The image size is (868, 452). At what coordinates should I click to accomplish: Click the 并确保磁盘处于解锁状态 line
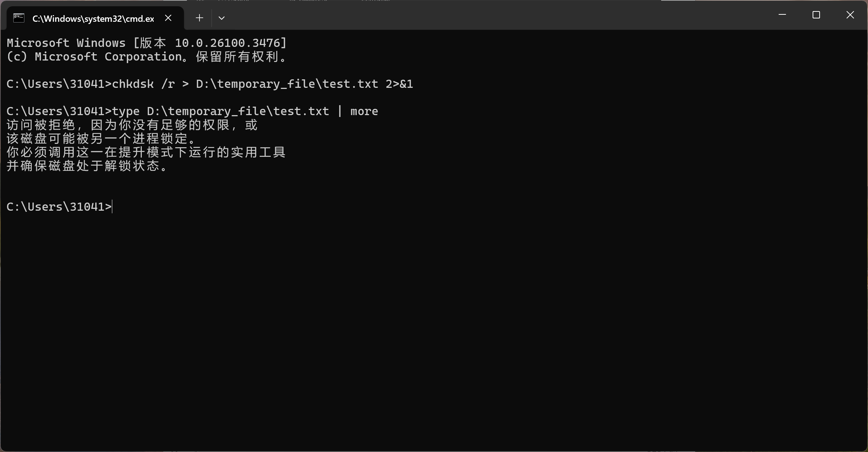click(88, 166)
